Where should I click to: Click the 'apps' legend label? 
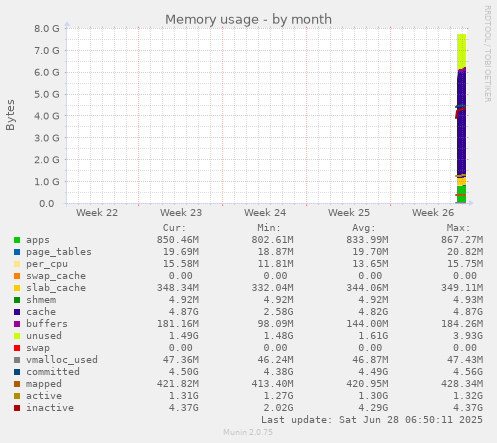(38, 240)
